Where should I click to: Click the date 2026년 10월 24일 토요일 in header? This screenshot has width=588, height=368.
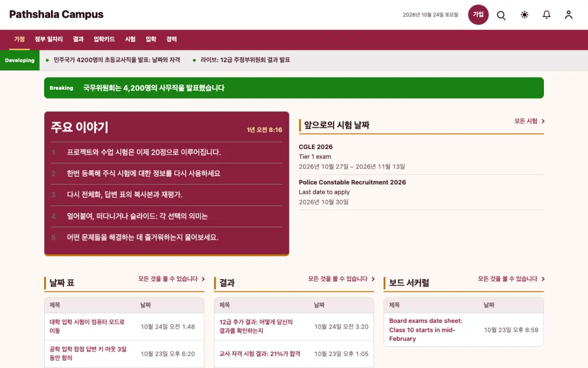point(430,15)
